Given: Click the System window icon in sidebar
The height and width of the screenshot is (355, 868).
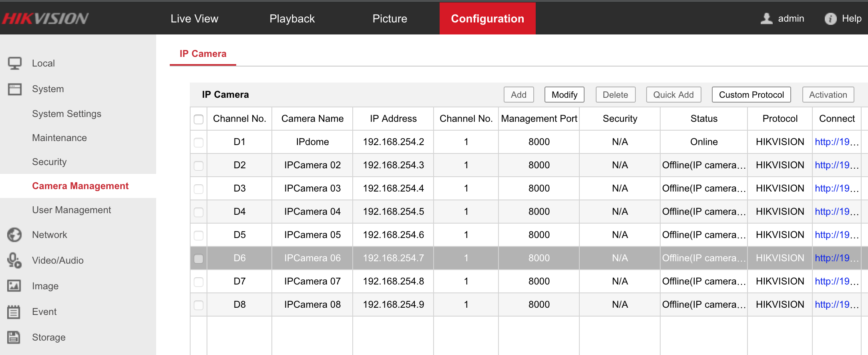Looking at the screenshot, I should pos(15,89).
